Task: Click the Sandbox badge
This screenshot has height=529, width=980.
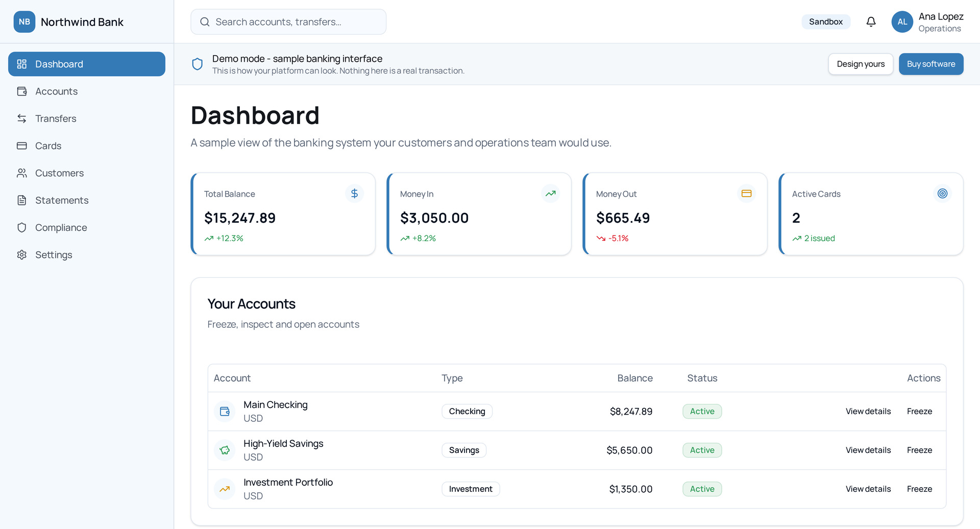Action: [x=825, y=22]
